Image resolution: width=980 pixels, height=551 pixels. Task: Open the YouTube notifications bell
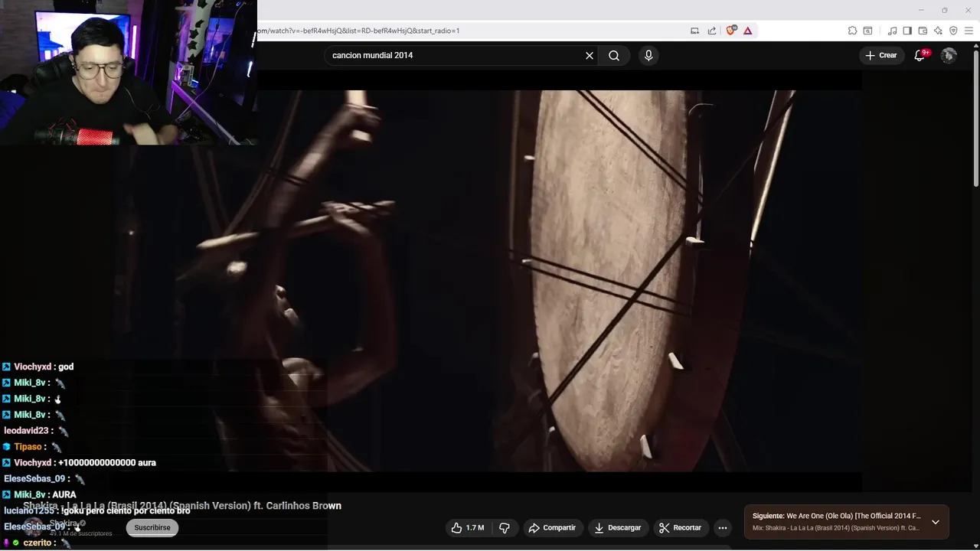point(920,55)
